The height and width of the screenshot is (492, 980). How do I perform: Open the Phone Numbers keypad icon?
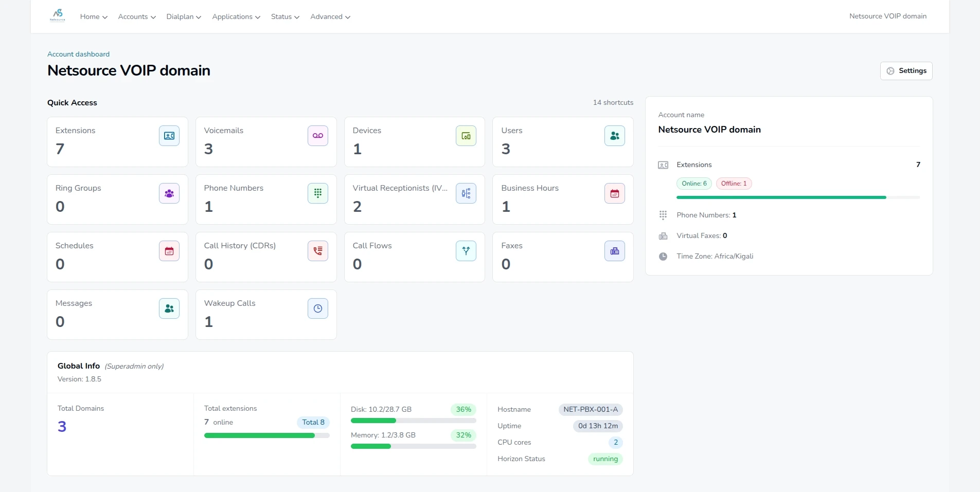pyautogui.click(x=318, y=193)
